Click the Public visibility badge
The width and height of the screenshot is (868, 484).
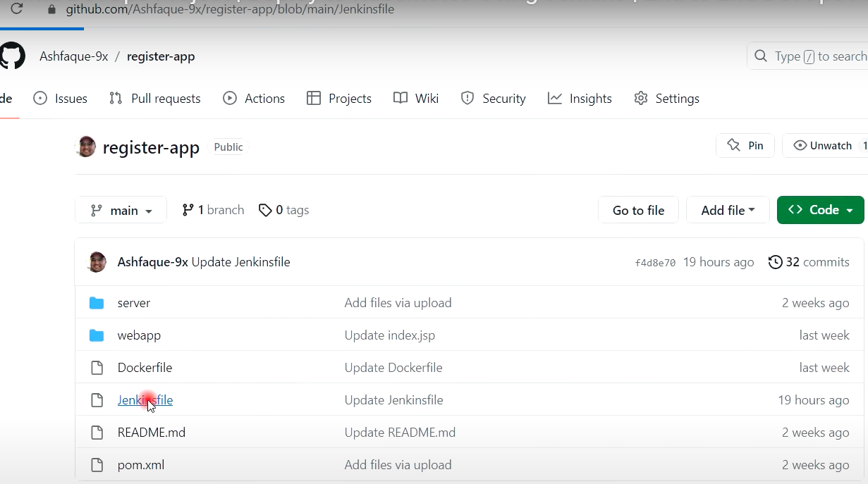[228, 147]
